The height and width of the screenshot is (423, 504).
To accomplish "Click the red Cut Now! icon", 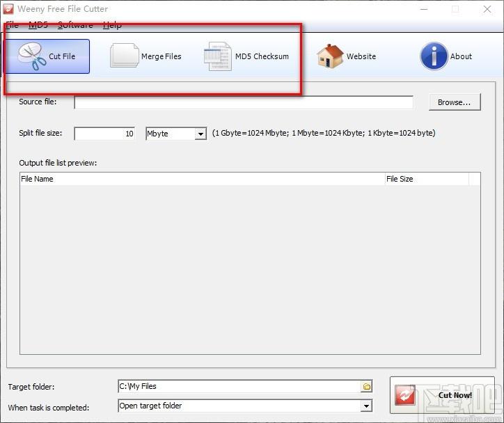I will coord(405,395).
